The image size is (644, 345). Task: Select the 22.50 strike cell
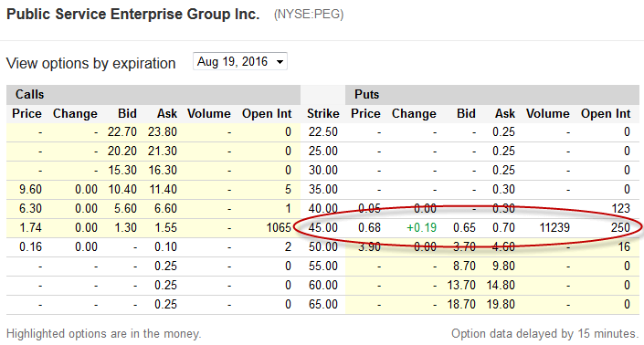(x=323, y=132)
